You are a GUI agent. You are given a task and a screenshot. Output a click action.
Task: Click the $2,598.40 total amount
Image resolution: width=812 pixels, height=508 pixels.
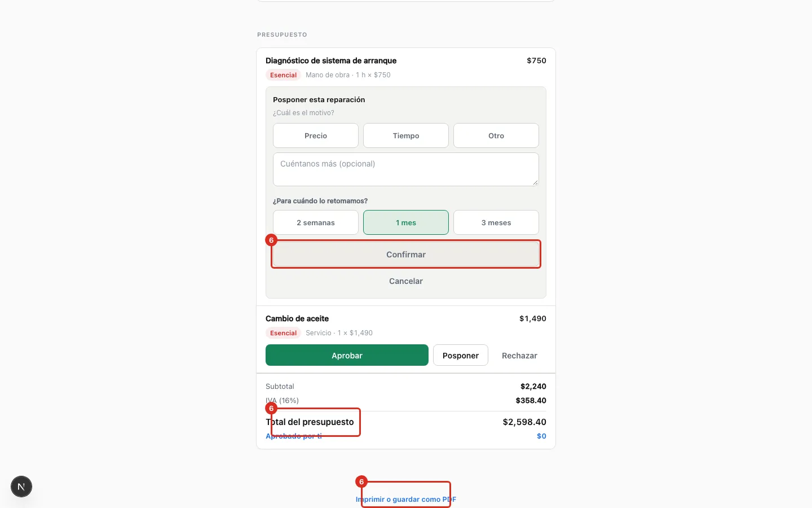point(524,422)
